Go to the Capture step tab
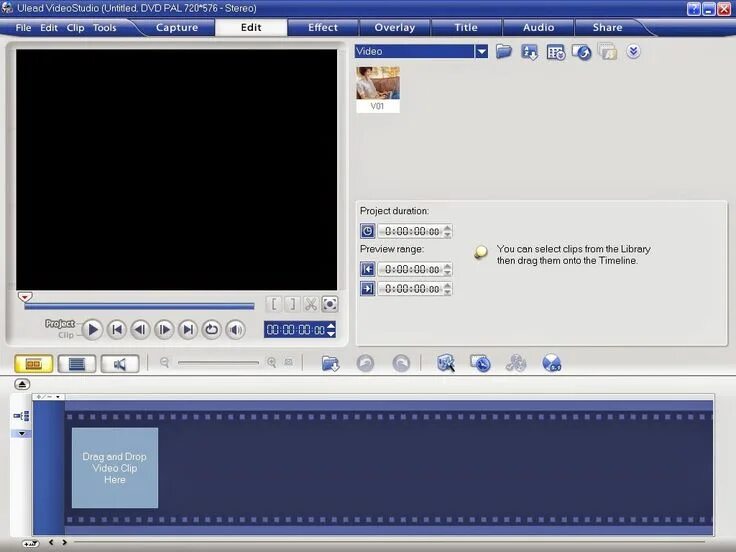 [177, 28]
